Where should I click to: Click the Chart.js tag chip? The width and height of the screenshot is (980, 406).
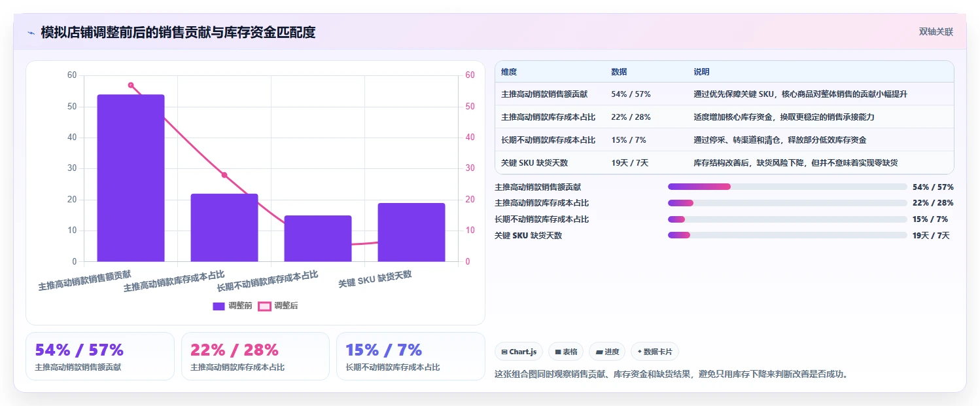point(519,352)
